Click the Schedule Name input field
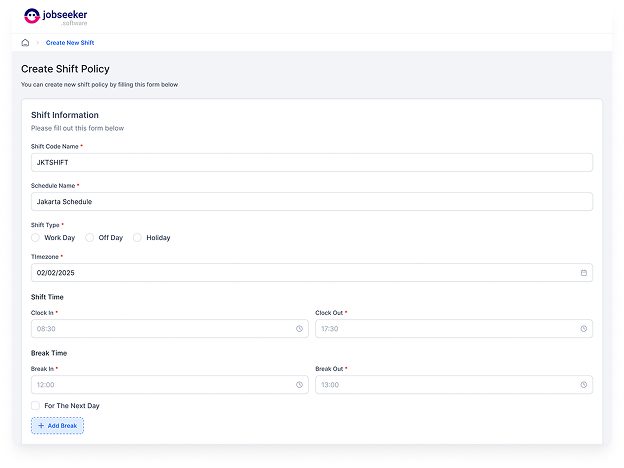This screenshot has width=624, height=468. click(x=311, y=201)
